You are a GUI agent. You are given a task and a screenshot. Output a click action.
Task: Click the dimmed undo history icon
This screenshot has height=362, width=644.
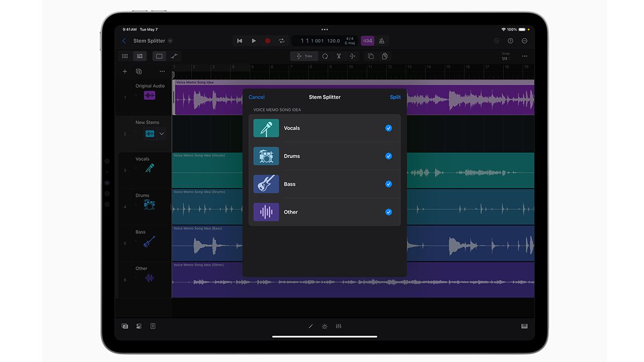point(496,41)
